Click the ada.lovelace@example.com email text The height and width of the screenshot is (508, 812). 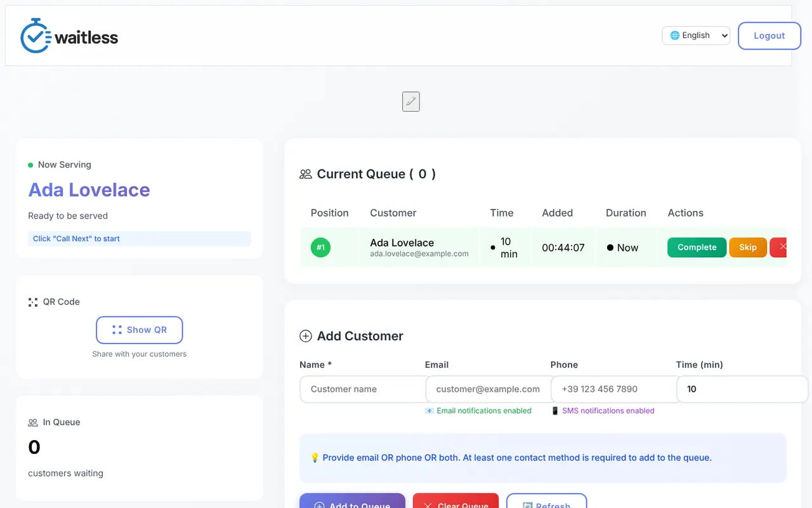pos(419,254)
